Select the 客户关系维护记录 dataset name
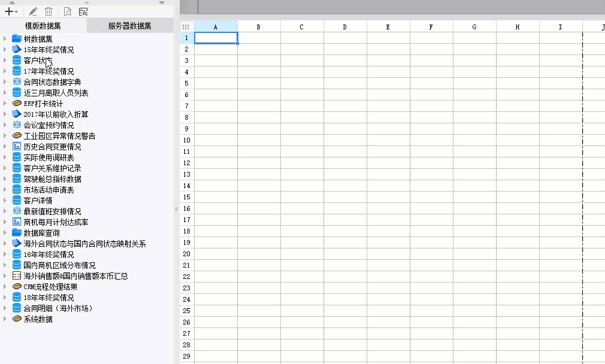 click(x=53, y=168)
